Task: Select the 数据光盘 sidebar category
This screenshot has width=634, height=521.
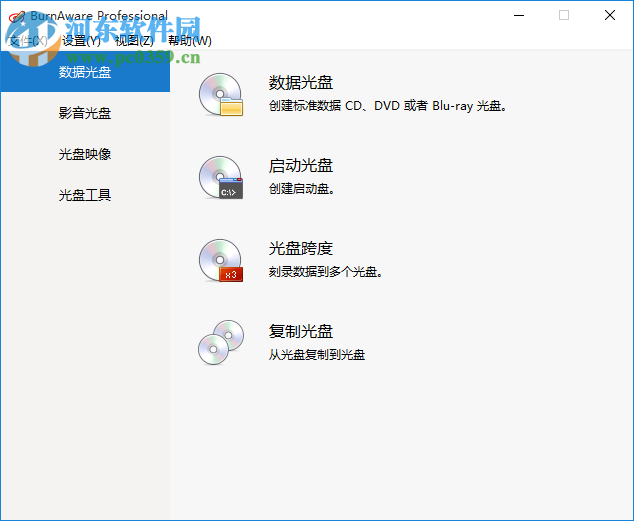Action: coord(85,72)
